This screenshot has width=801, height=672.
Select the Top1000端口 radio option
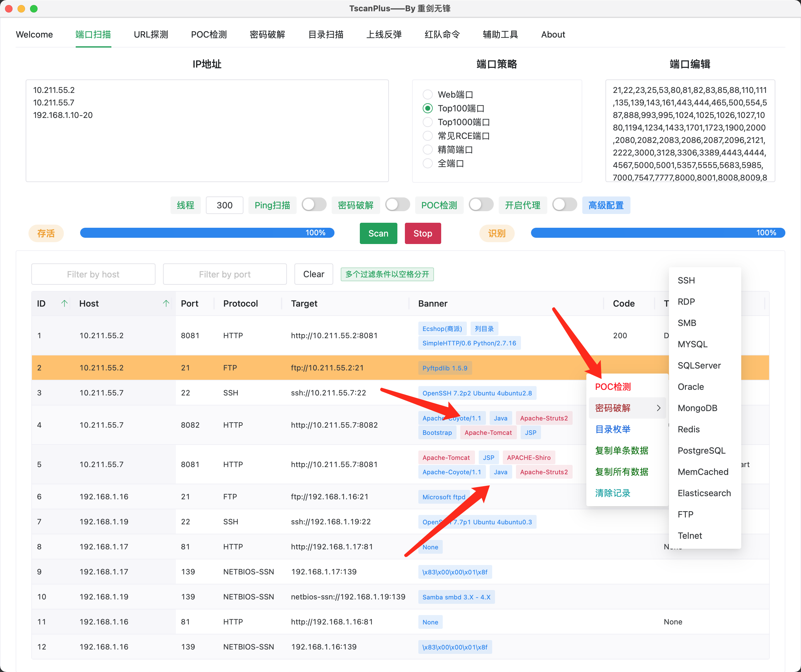pos(428,122)
